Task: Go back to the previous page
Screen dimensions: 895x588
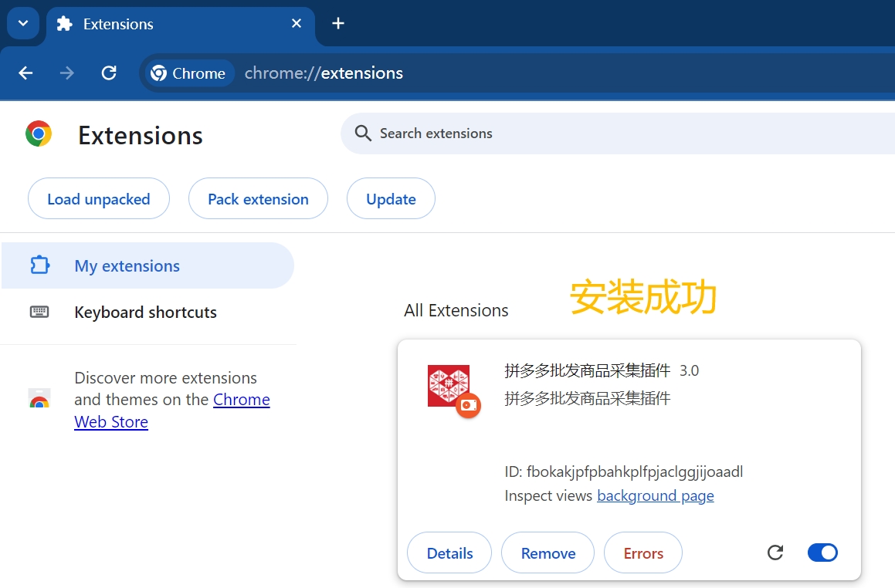Action: click(25, 73)
